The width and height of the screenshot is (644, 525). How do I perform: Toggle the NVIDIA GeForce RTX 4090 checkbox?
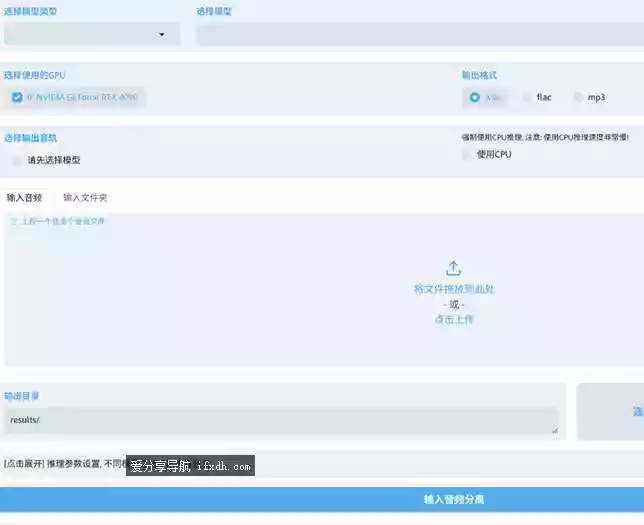point(17,97)
